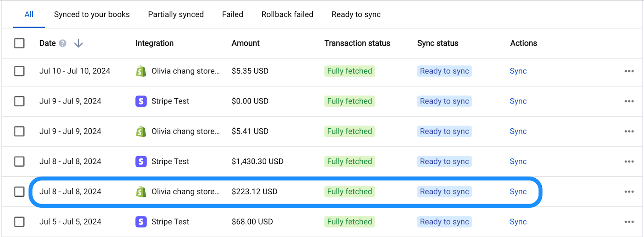
Task: Open the Rollback failed tab
Action: point(287,14)
